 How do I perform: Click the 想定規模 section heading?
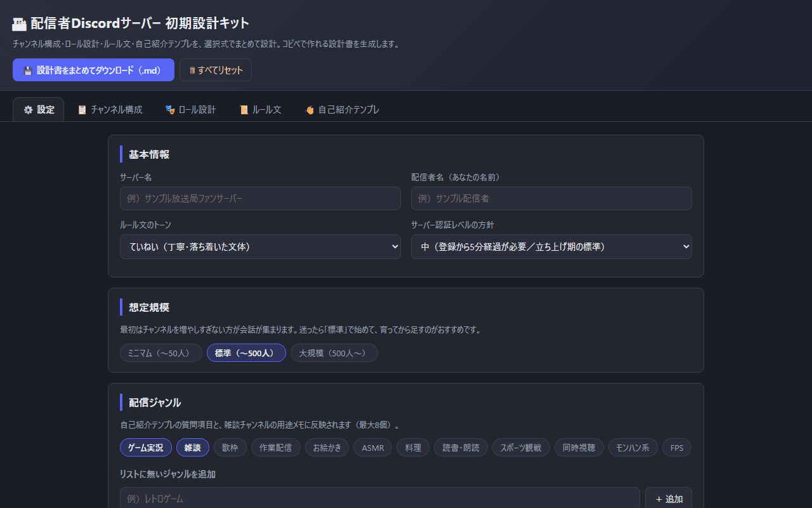149,307
